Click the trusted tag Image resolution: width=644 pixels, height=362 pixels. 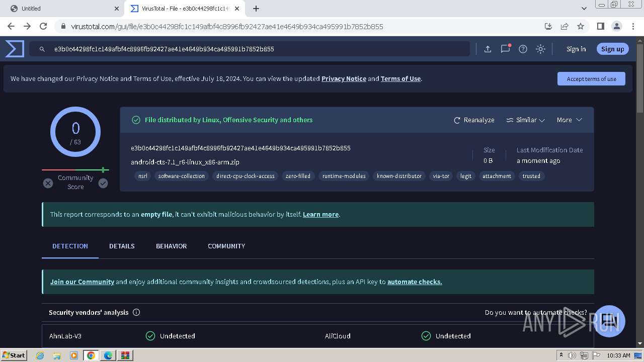(x=531, y=176)
